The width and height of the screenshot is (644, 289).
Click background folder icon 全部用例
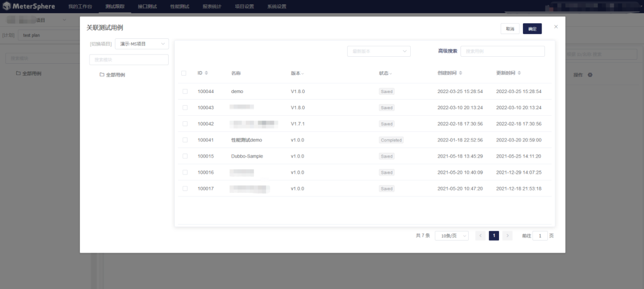click(x=18, y=73)
